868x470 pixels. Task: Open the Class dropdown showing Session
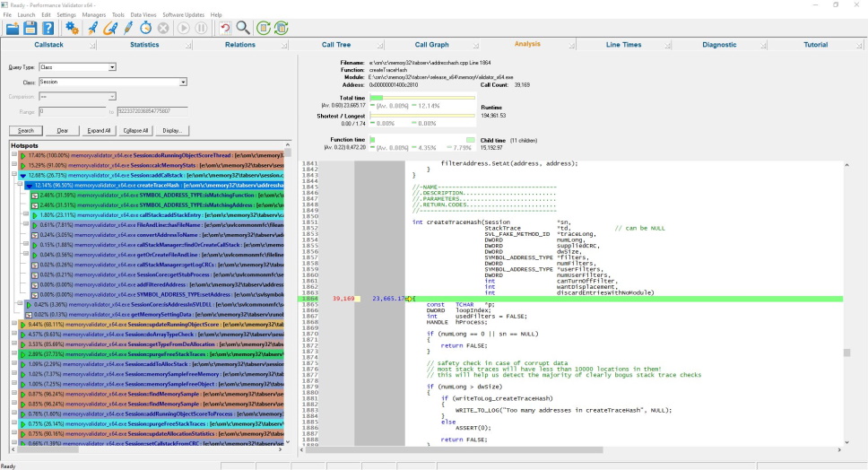pos(183,82)
